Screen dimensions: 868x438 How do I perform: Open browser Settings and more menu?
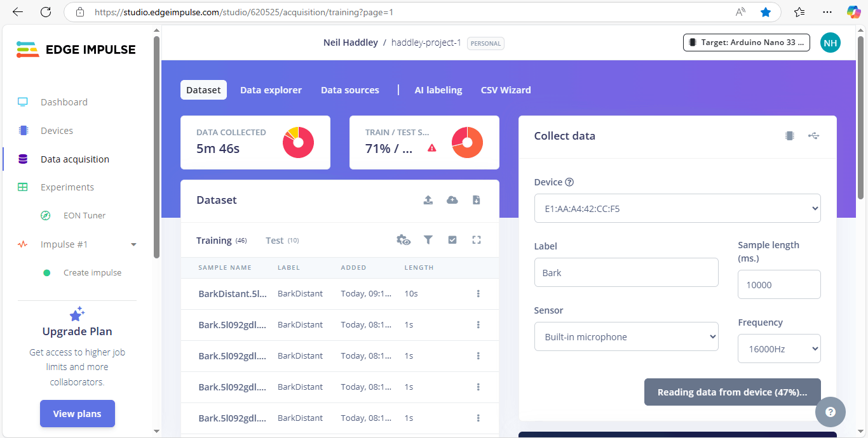tap(827, 12)
